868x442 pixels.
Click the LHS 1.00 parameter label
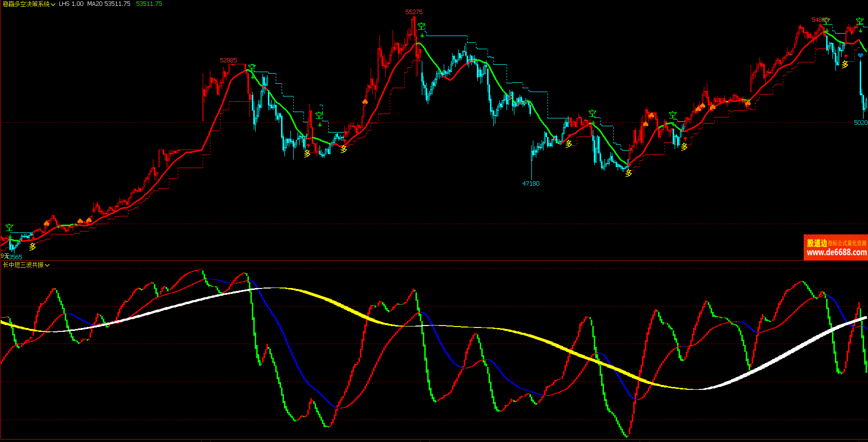tap(71, 4)
